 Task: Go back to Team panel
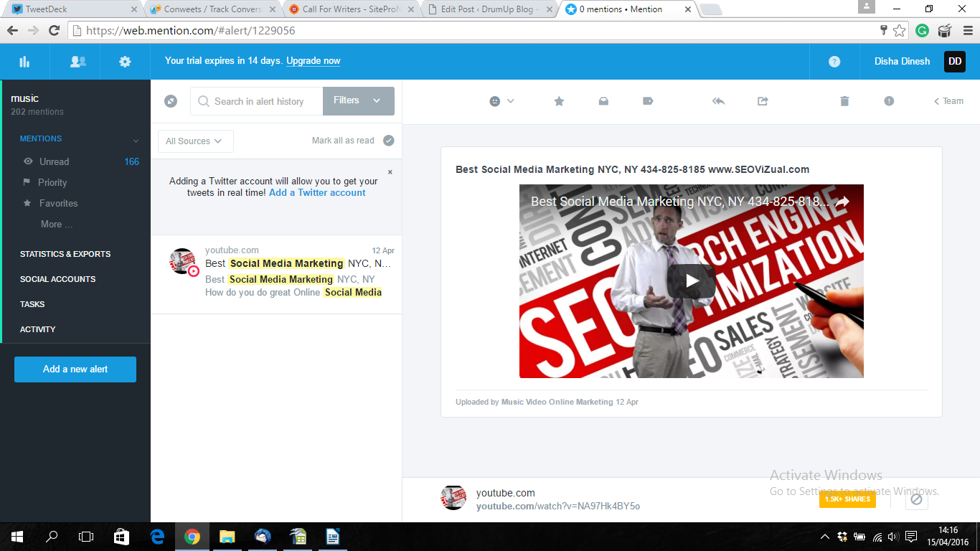(948, 101)
